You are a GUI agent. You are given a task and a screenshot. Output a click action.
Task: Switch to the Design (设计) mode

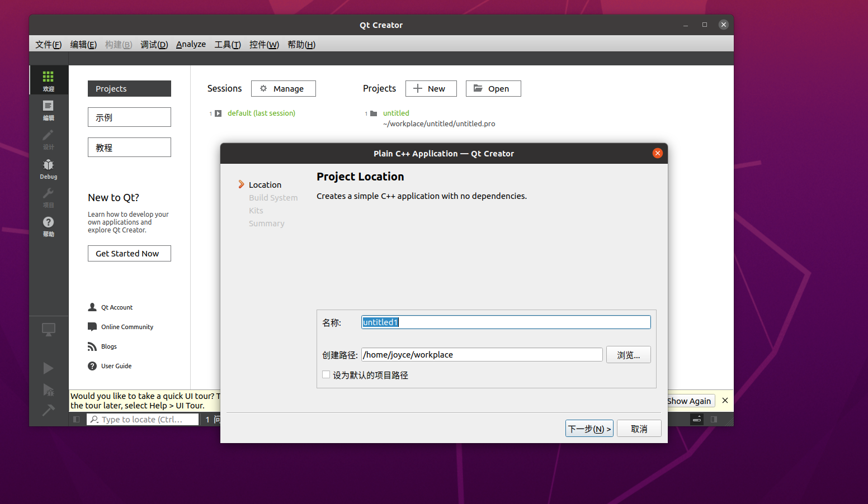point(49,139)
